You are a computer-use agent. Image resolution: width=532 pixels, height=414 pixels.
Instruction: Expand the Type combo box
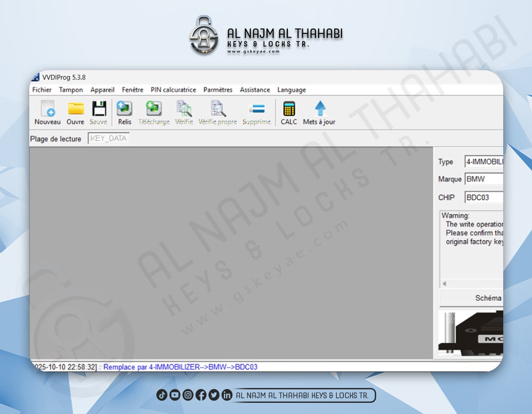(x=483, y=162)
